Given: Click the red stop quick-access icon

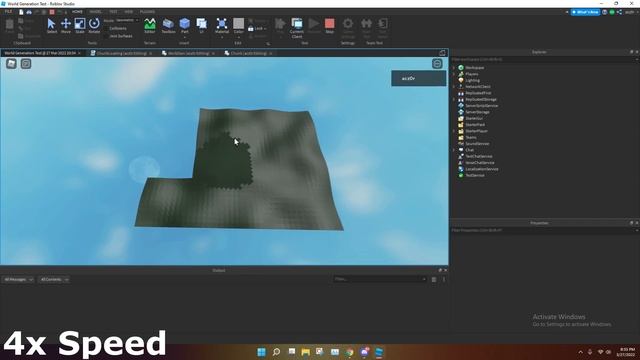Looking at the screenshot, I should point(52,12).
